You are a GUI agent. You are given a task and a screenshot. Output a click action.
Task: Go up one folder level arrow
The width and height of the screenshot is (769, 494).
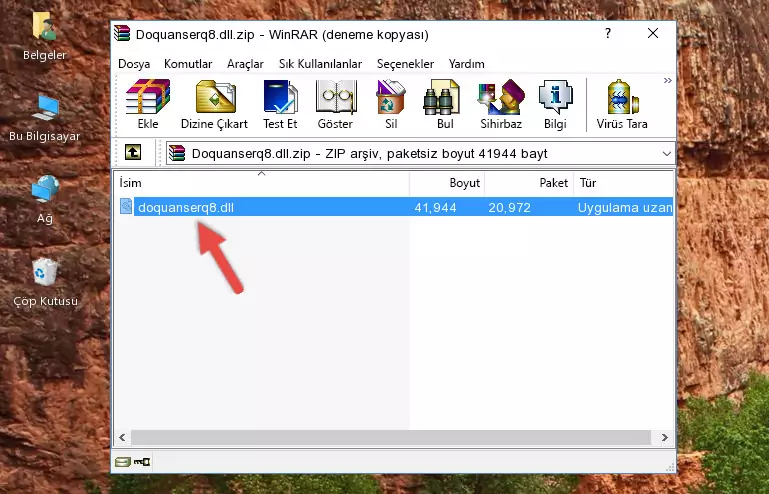(133, 153)
